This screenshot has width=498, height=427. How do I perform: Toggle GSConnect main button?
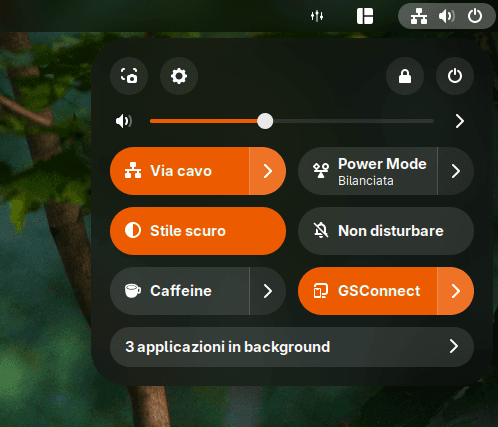[368, 291]
